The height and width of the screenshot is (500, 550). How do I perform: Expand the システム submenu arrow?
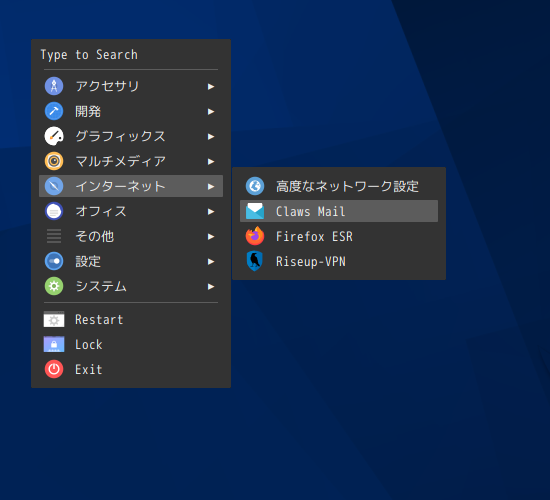pos(211,286)
